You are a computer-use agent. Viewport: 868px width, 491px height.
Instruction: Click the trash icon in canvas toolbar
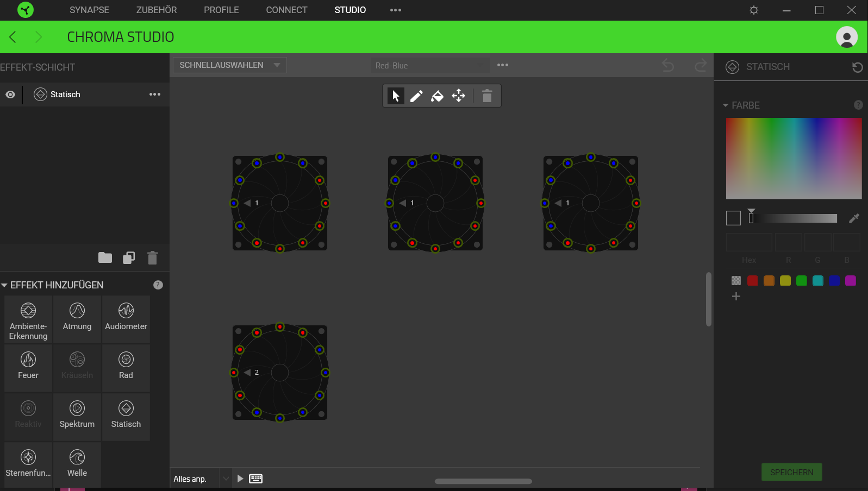point(487,96)
